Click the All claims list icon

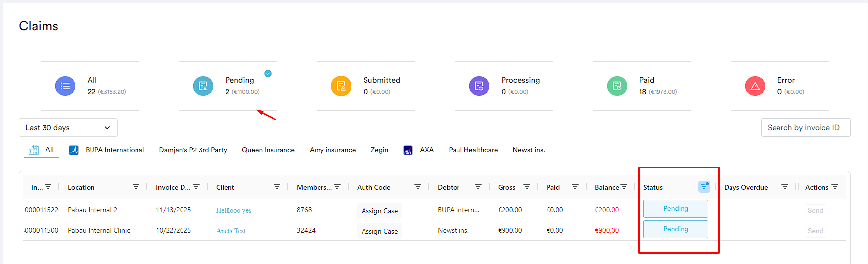click(x=65, y=86)
